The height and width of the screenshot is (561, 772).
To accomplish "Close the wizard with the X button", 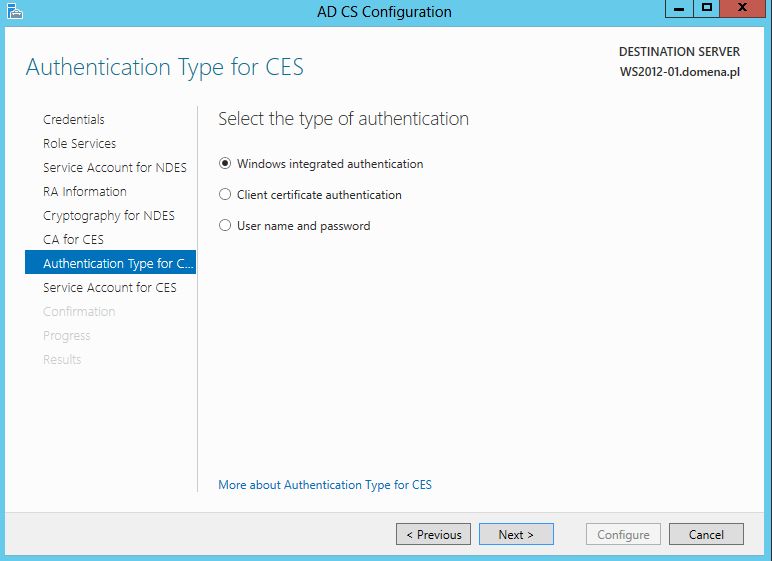I will click(743, 8).
